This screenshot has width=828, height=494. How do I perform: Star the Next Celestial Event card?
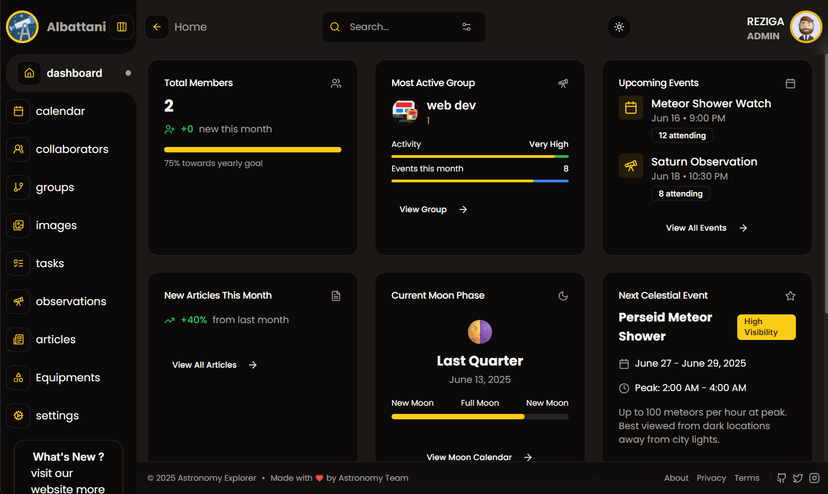(790, 296)
